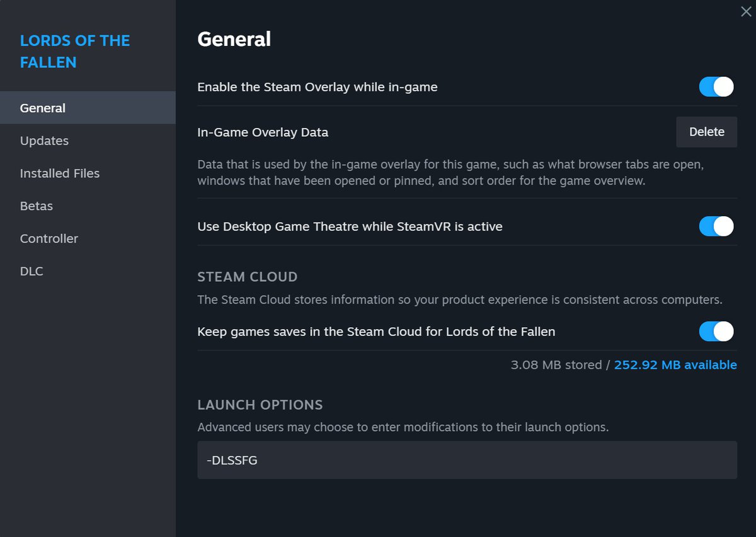
Task: Click the LAUNCH OPTIONS section heading
Action: [260, 405]
